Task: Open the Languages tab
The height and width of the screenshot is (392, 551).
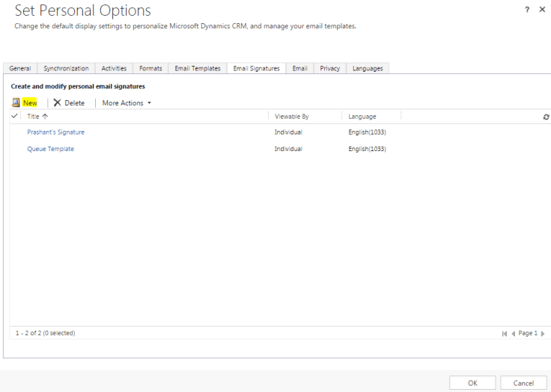Action: click(368, 68)
